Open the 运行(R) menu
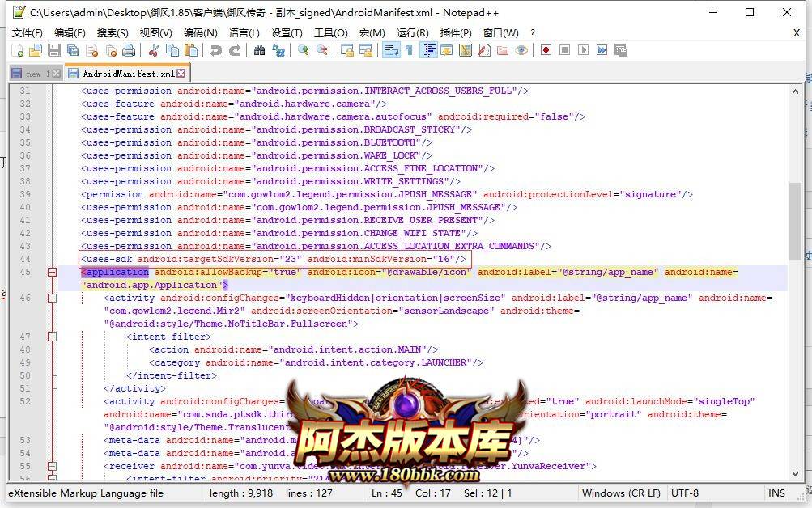The width and height of the screenshot is (812, 508). [412, 32]
